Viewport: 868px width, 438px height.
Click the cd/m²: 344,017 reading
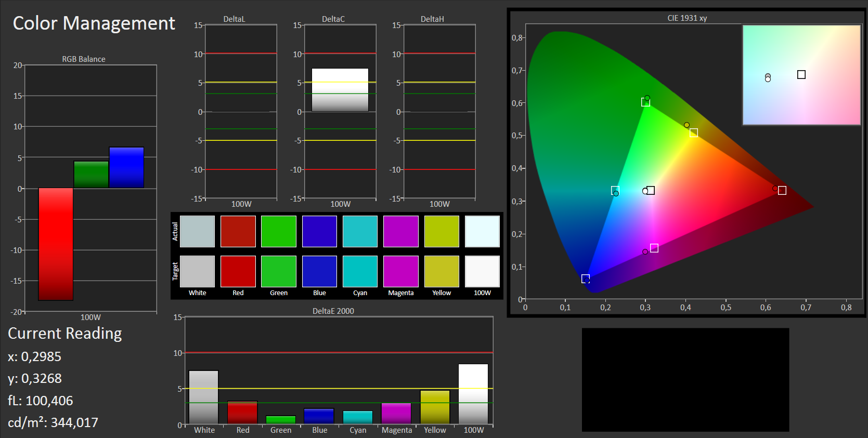(x=53, y=422)
